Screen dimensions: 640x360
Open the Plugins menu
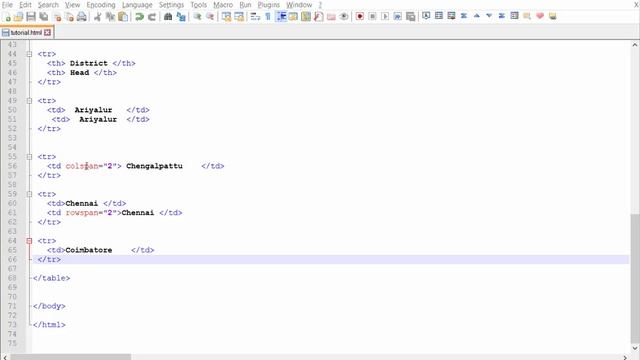click(269, 5)
